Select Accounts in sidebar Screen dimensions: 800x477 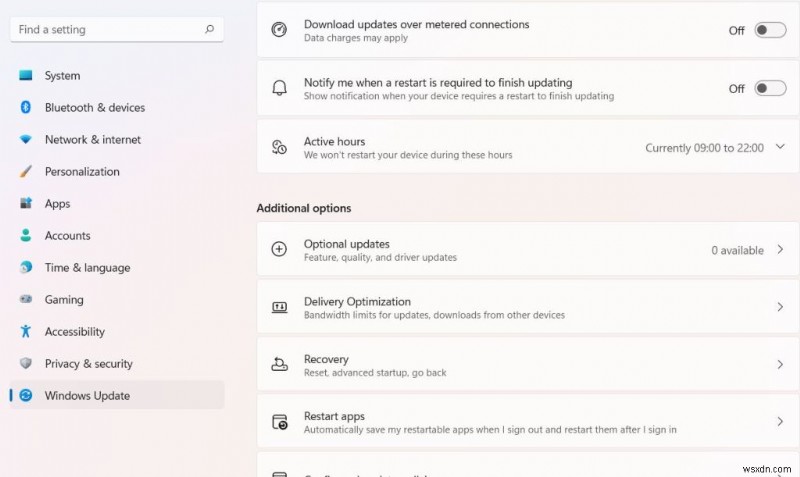pos(117,235)
